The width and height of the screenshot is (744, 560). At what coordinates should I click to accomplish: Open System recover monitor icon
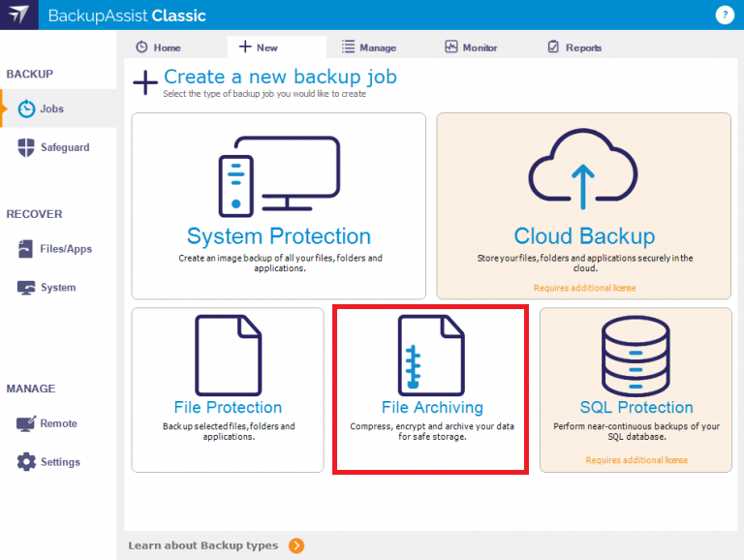26,288
